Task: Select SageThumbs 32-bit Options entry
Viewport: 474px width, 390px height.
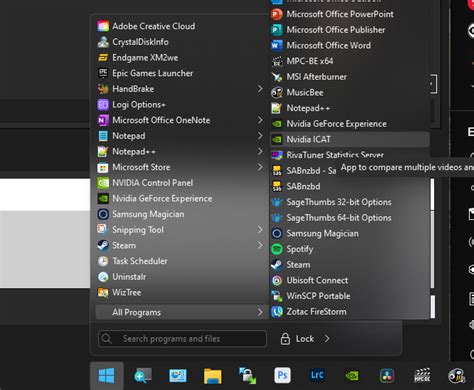Action: point(349,202)
